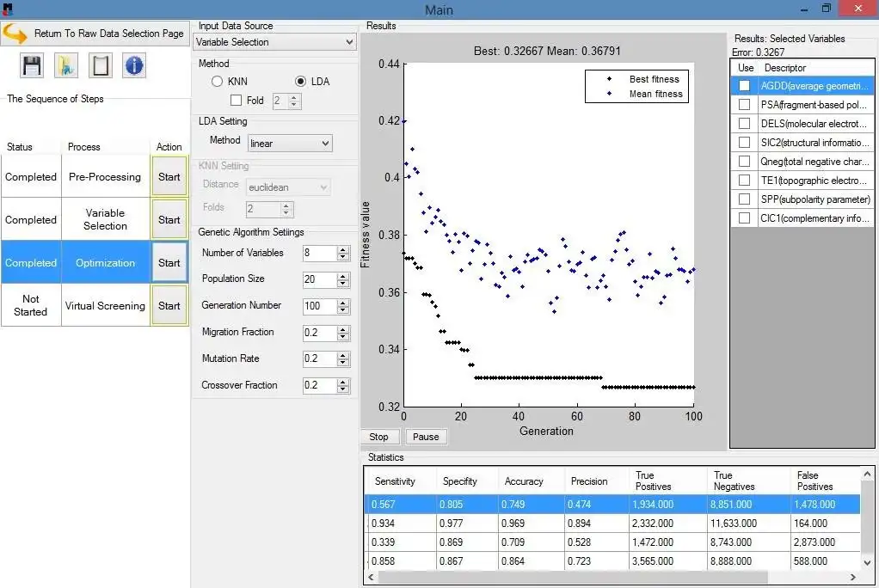
Task: Click Return To Raw Data Selection Page
Action: click(95, 34)
